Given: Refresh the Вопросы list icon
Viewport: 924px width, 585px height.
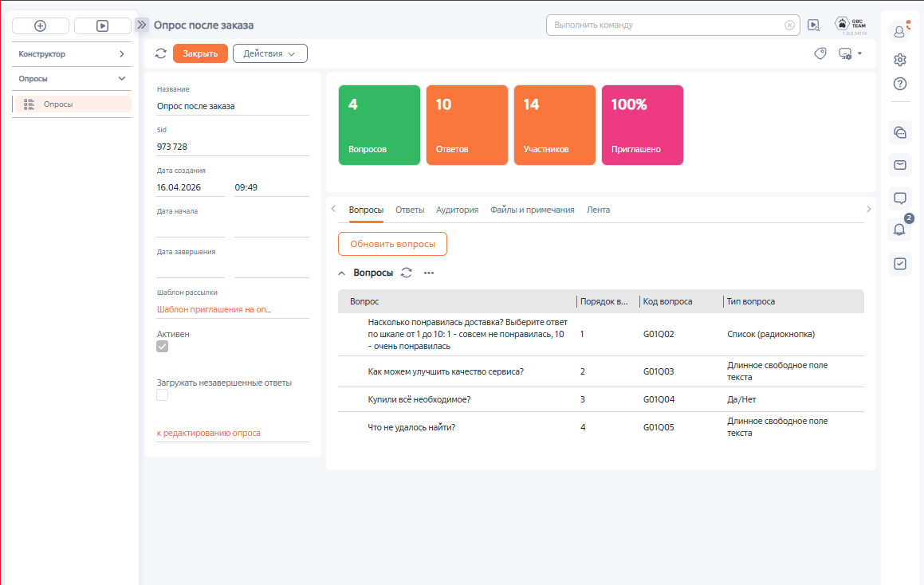Looking at the screenshot, I should pos(407,273).
